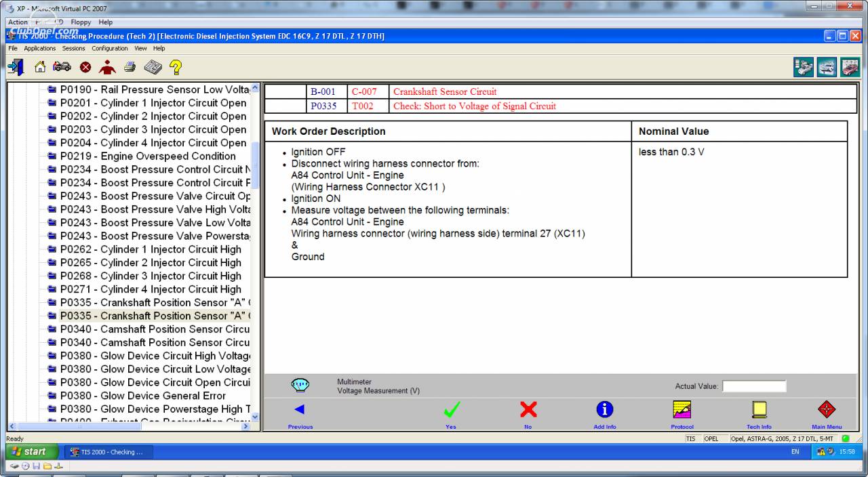Open the newspaper bulletin toolbar icon
Screen dimensions: 868x477
[x=152, y=67]
